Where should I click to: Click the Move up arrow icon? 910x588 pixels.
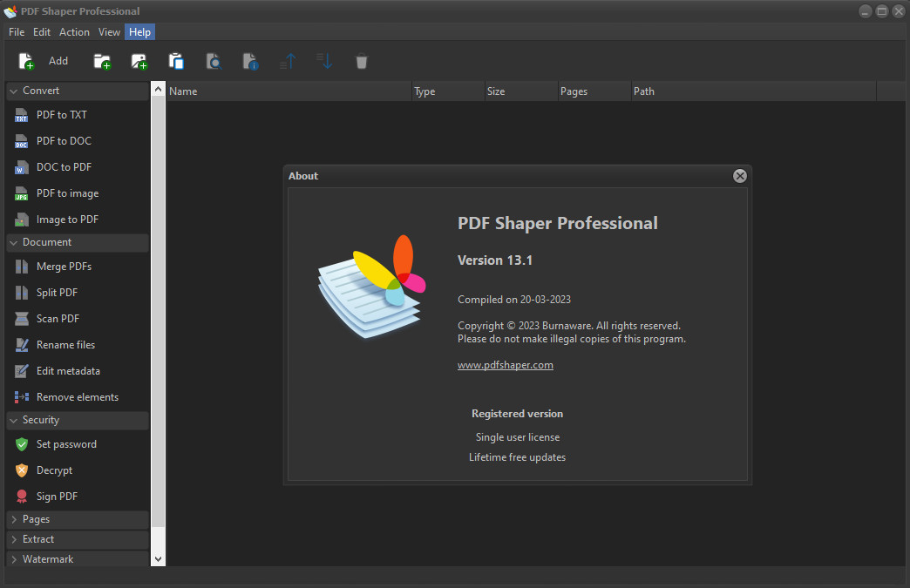[288, 61]
